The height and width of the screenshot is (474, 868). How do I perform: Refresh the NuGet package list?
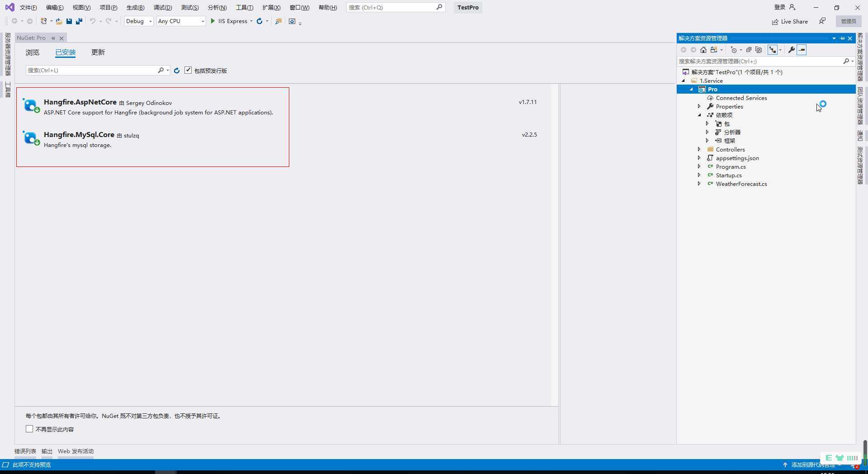click(177, 71)
